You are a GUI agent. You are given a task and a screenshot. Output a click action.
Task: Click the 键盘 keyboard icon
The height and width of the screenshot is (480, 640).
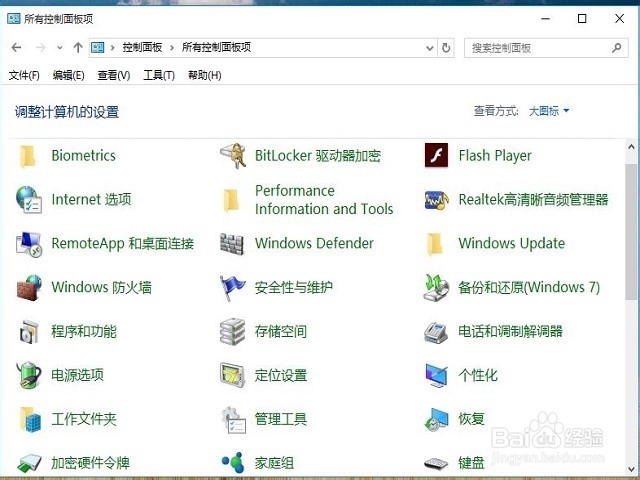(x=436, y=464)
